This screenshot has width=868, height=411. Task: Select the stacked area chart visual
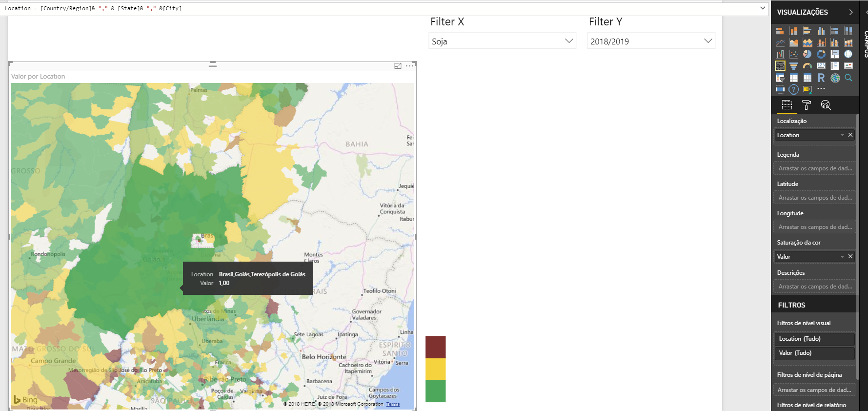(x=807, y=42)
